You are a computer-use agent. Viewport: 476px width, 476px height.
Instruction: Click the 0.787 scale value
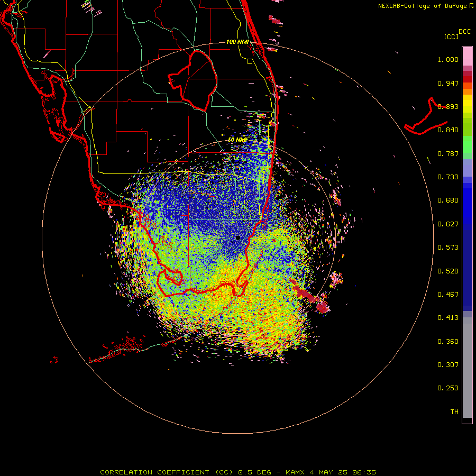448,153
